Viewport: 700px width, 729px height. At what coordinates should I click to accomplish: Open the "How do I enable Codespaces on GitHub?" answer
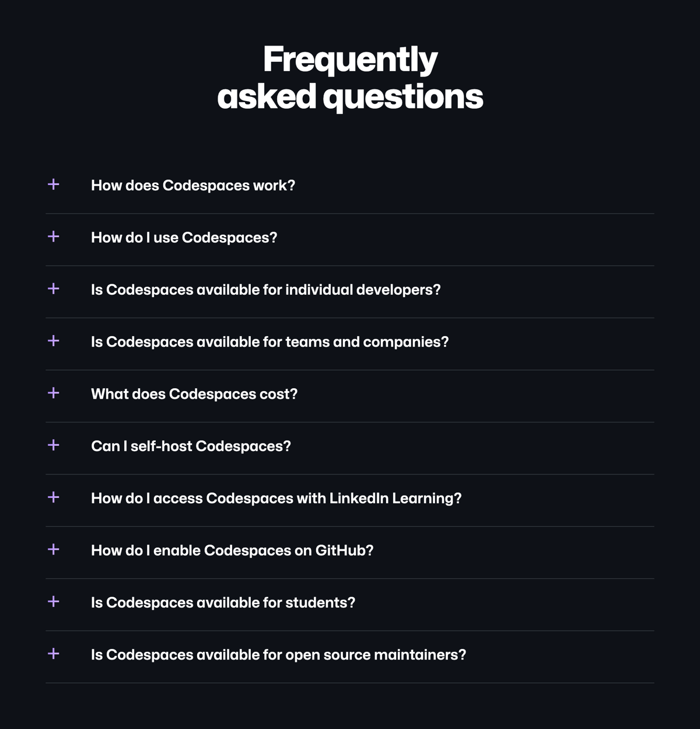tap(53, 550)
